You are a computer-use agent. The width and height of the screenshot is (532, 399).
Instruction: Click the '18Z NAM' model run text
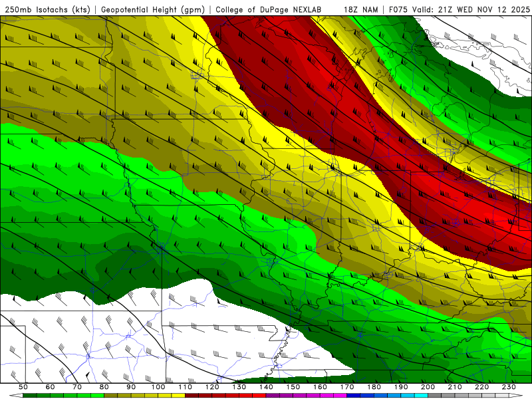click(361, 9)
